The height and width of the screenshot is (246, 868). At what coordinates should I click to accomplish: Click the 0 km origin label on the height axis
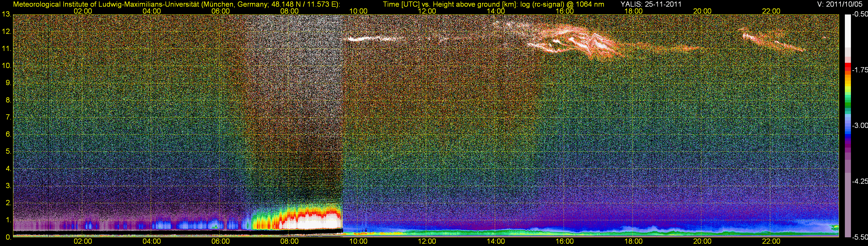click(8, 237)
